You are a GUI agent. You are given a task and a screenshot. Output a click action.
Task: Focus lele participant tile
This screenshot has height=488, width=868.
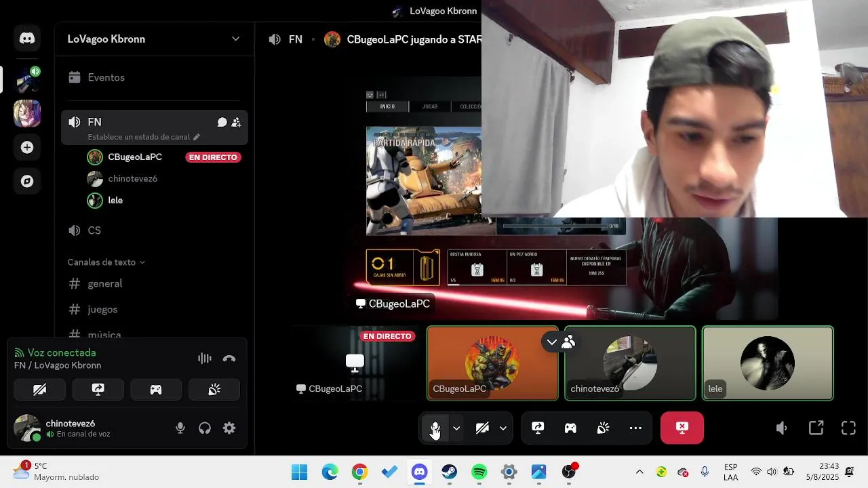768,363
